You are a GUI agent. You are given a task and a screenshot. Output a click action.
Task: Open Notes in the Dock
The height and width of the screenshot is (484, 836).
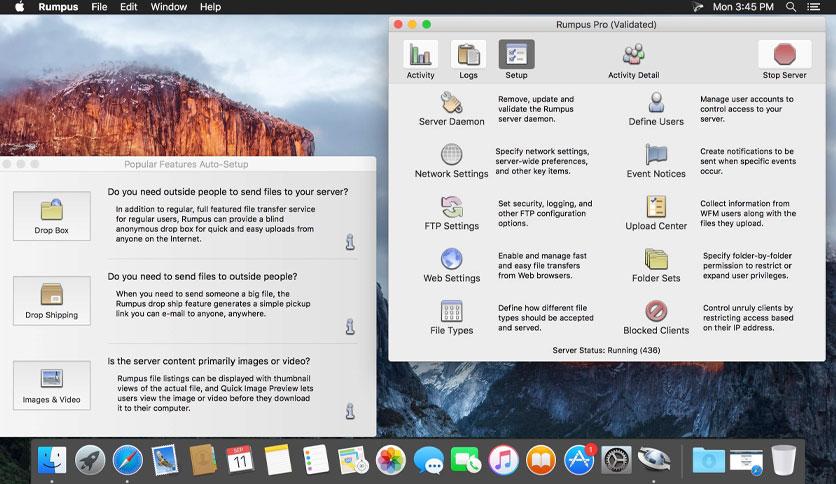(x=278, y=459)
